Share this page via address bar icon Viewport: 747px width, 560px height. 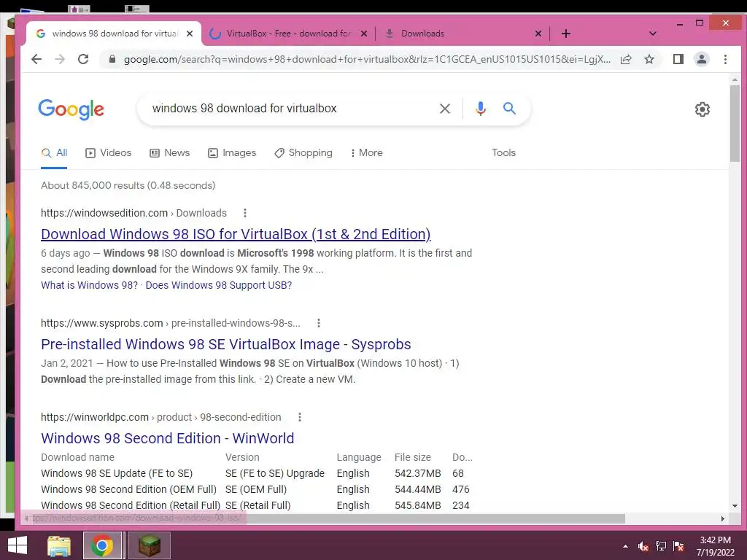coord(626,59)
